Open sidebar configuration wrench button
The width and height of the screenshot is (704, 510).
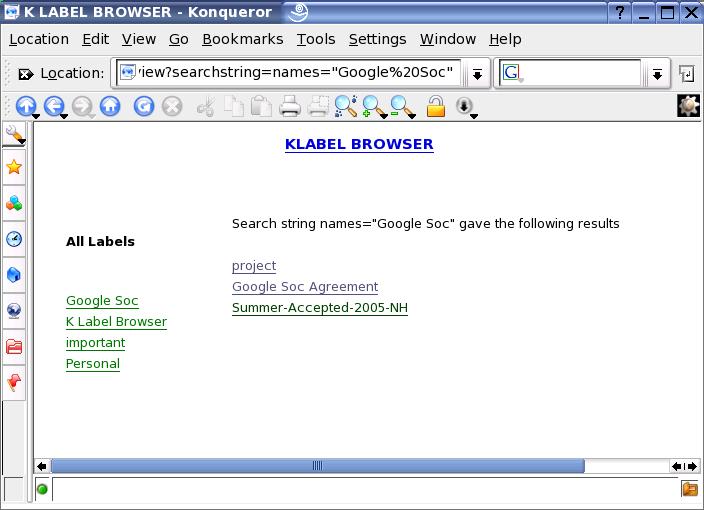coord(14,135)
